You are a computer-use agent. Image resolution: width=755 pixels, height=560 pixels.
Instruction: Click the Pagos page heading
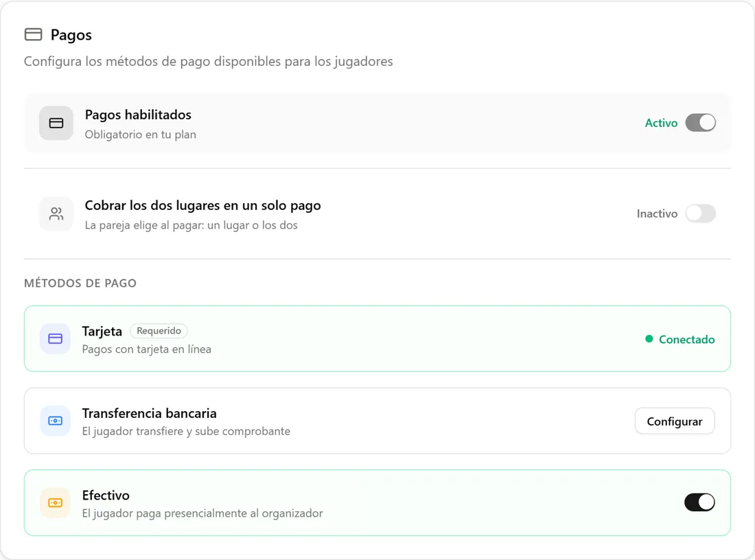(x=71, y=35)
